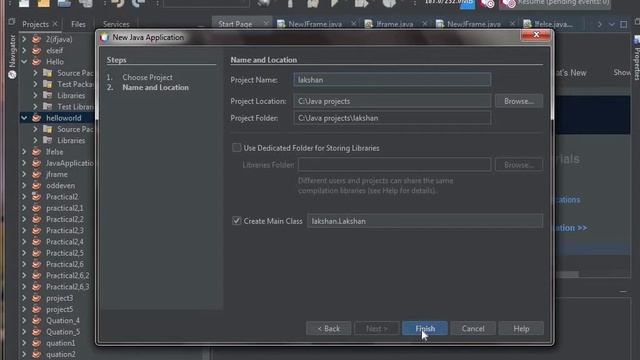
Task: Click Finish to create the project
Action: click(x=425, y=328)
